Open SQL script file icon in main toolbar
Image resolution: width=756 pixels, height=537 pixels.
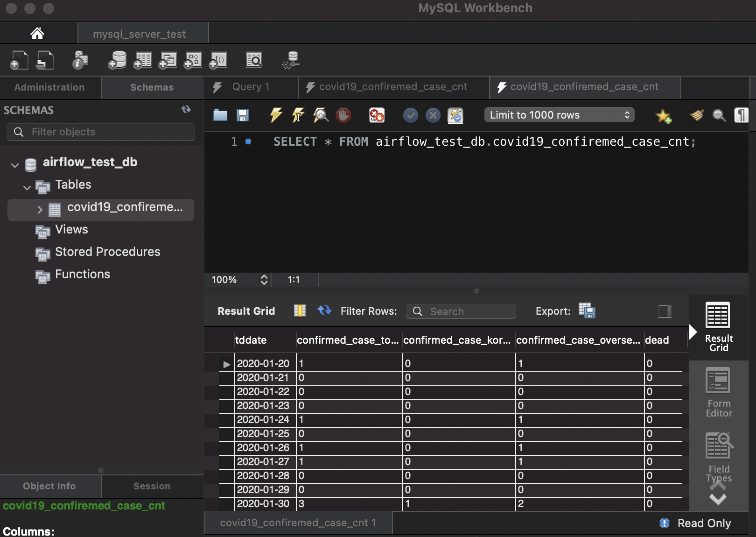pyautogui.click(x=45, y=60)
